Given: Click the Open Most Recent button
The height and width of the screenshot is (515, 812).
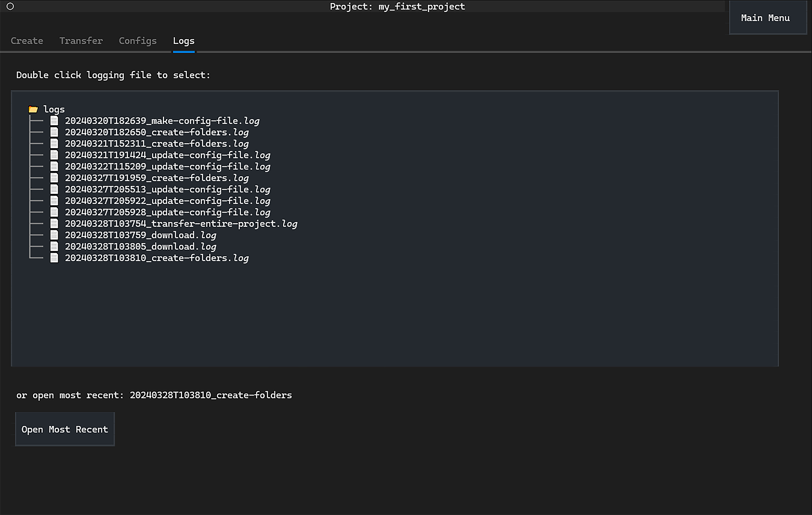Looking at the screenshot, I should pos(65,429).
